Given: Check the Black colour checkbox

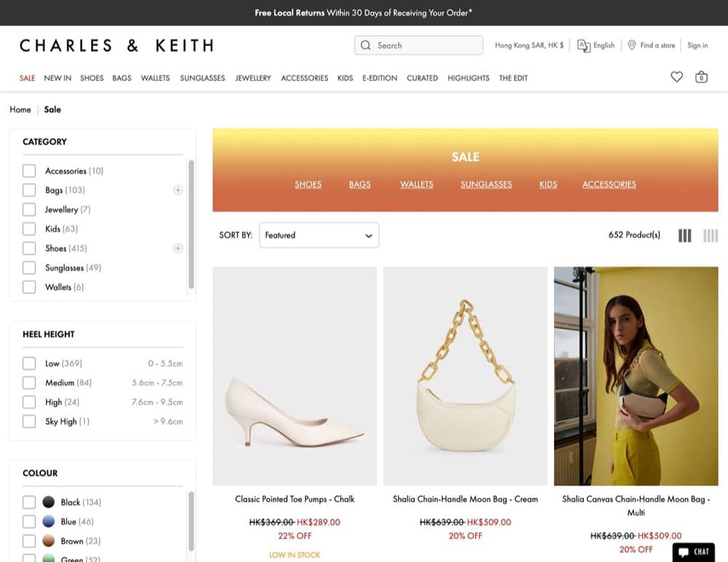Looking at the screenshot, I should point(29,502).
